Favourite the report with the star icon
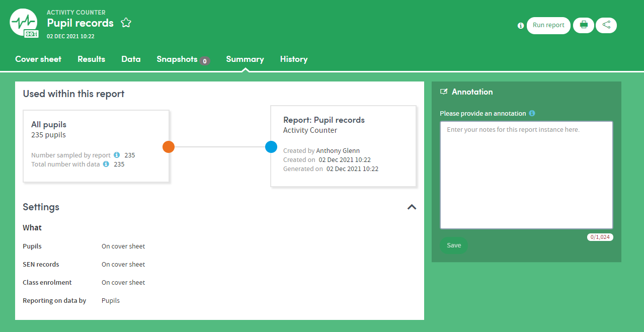This screenshot has width=644, height=332. tap(126, 23)
